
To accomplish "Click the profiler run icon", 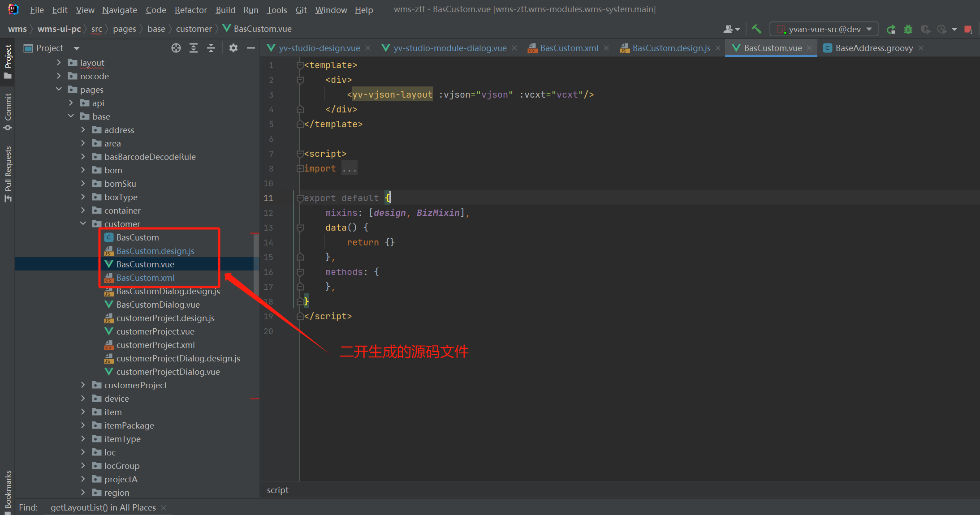I will [942, 29].
